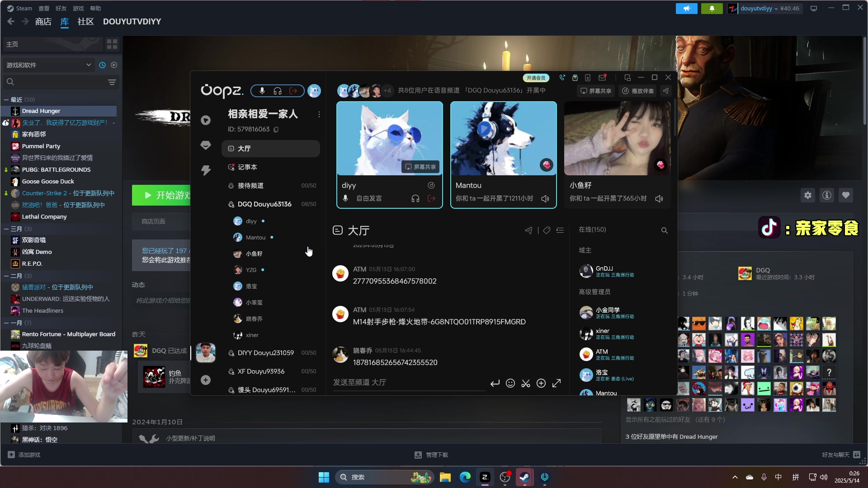Open the 记事本 channel
This screenshot has height=488, width=868.
pos(271,167)
